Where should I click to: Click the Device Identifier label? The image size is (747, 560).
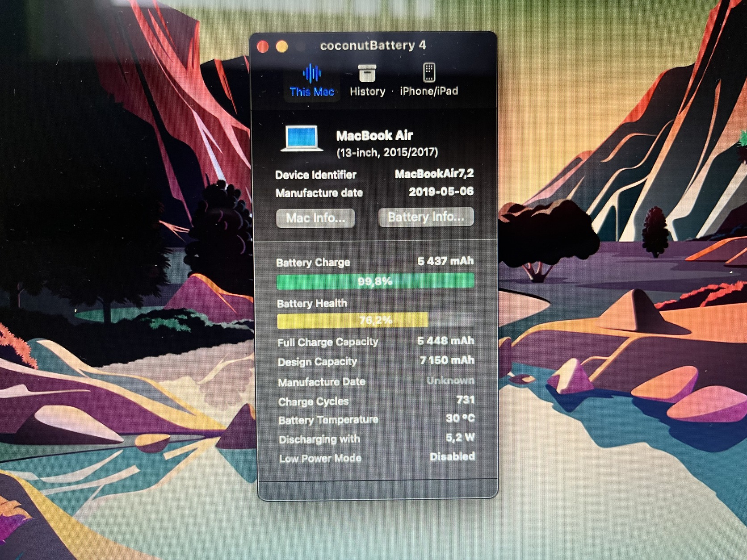point(316,175)
